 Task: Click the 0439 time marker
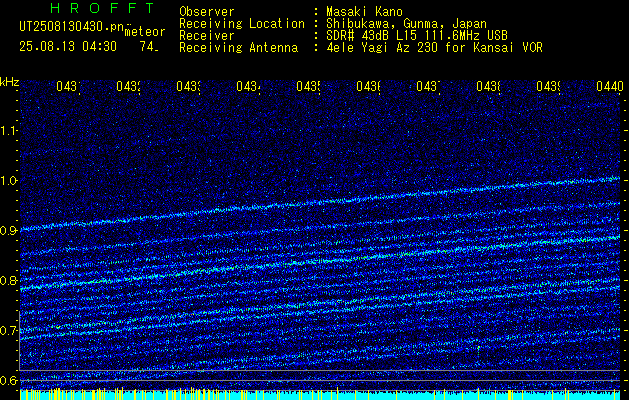tap(548, 86)
